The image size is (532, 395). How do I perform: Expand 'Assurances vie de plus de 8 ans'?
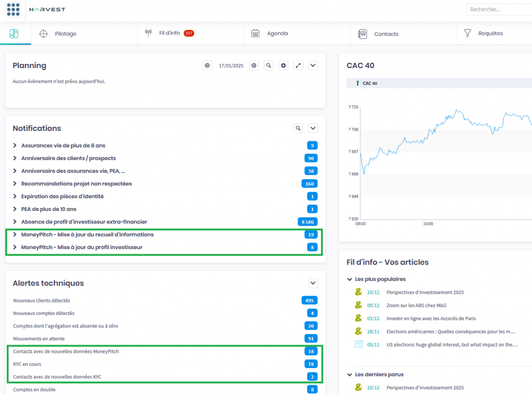click(16, 146)
